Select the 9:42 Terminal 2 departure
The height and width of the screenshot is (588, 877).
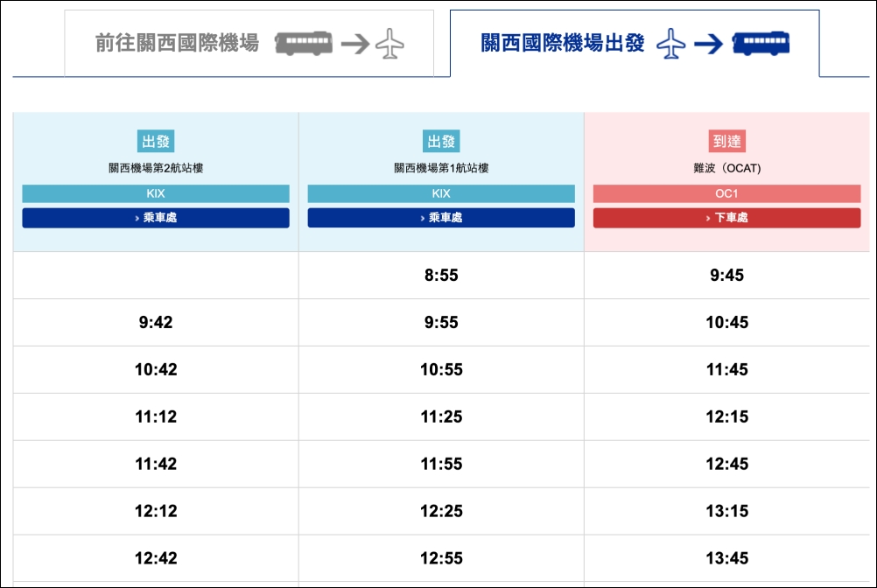coord(156,322)
